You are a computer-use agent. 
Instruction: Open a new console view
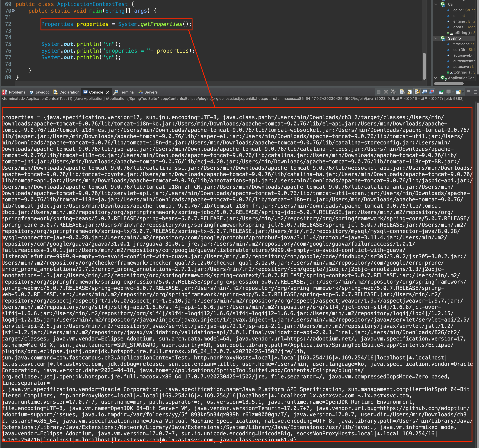point(458,92)
